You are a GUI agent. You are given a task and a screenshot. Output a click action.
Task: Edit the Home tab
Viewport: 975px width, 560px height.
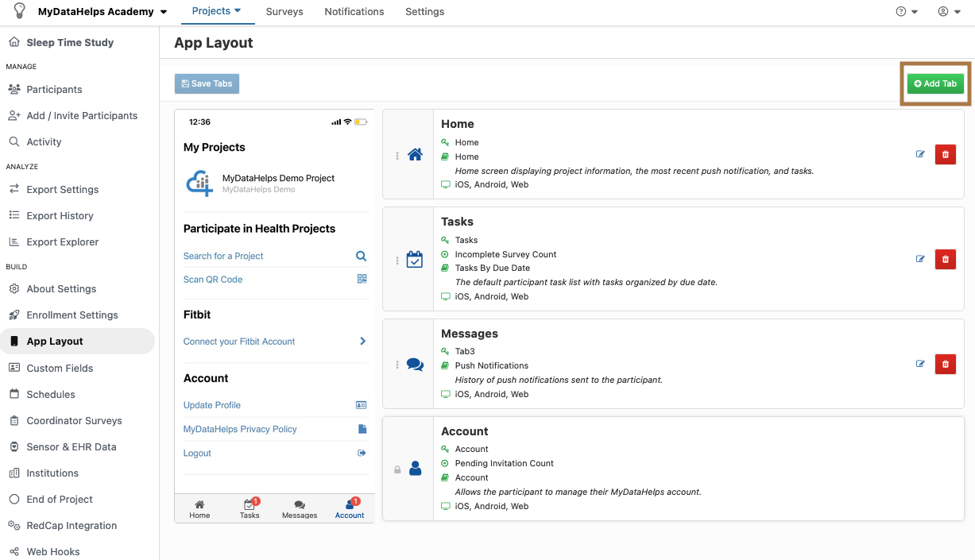[x=920, y=154]
